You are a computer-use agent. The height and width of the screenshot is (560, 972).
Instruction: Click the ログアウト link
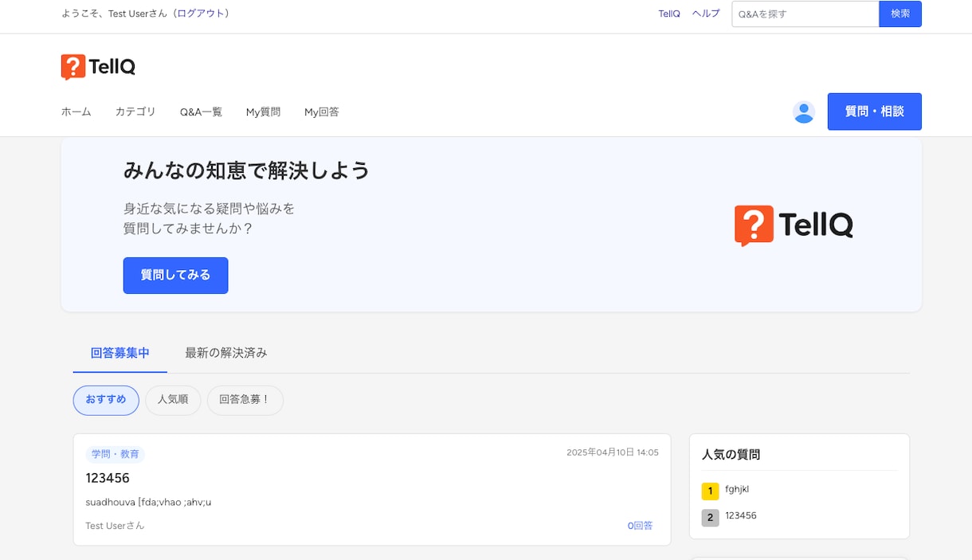pyautogui.click(x=201, y=14)
